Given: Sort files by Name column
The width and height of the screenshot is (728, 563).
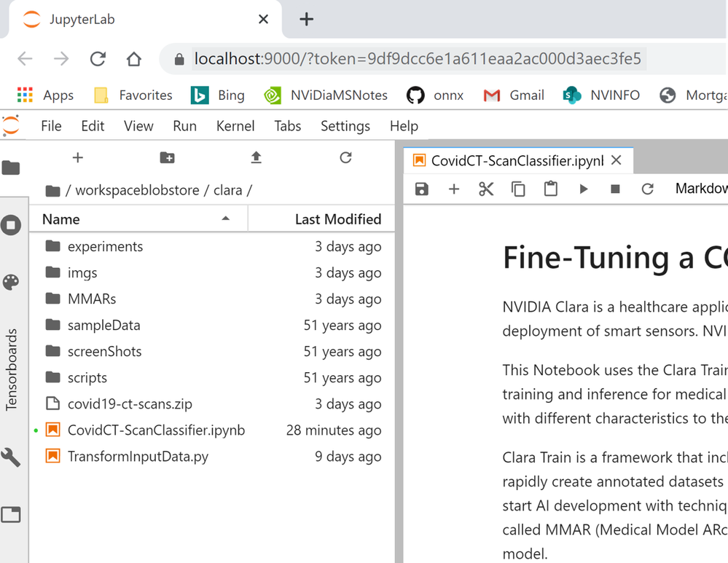Looking at the screenshot, I should [138, 219].
